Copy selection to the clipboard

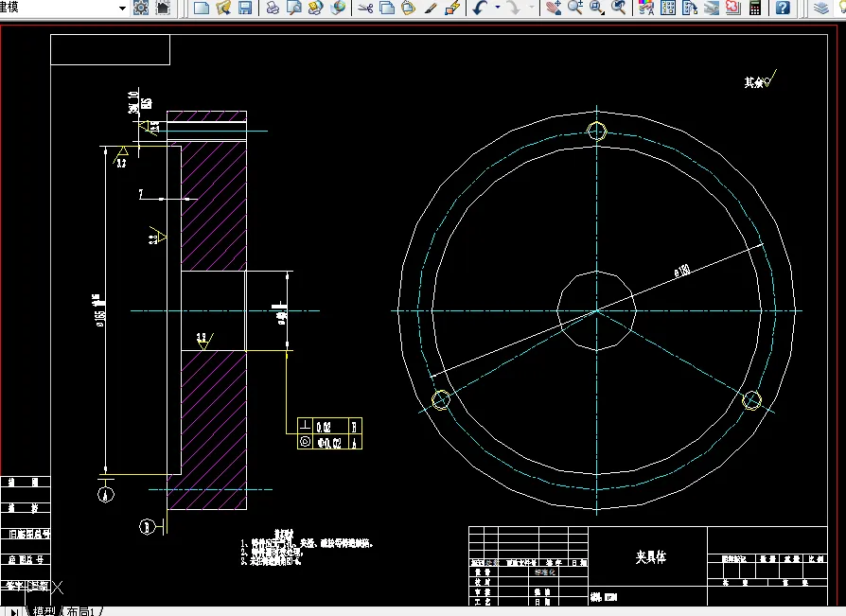coord(387,8)
